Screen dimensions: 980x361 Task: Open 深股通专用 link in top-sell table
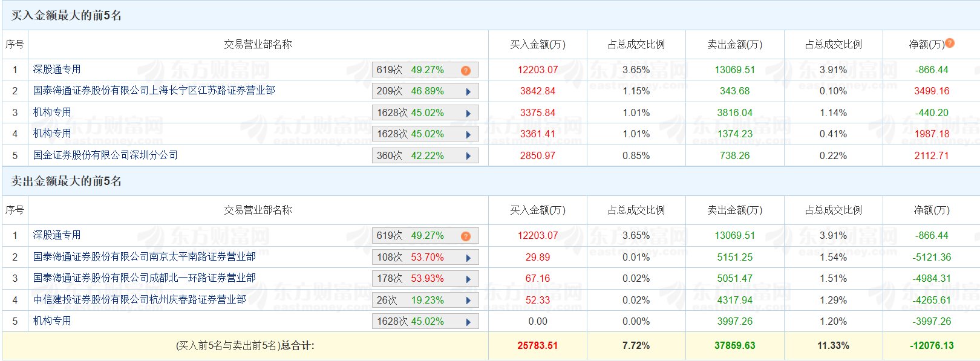pos(57,235)
